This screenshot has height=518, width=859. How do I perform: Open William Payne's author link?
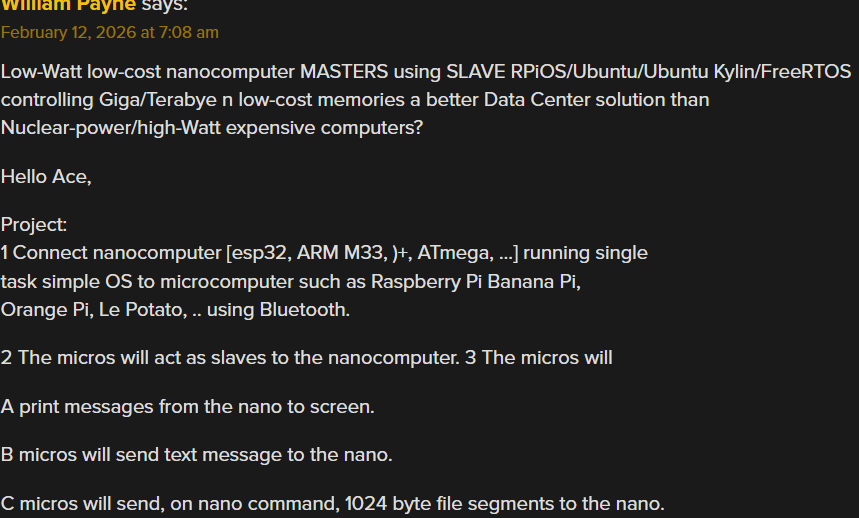coord(68,5)
